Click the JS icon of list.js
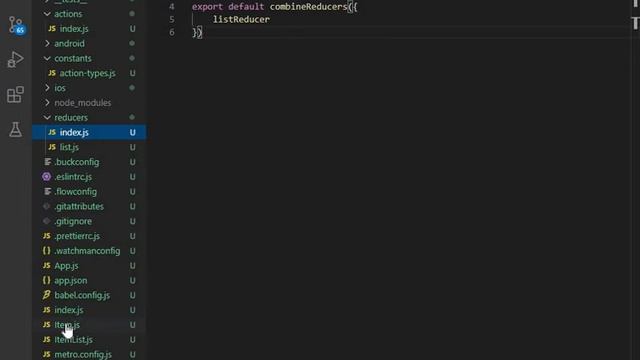Viewport: 640px width, 360px height. [x=52, y=147]
